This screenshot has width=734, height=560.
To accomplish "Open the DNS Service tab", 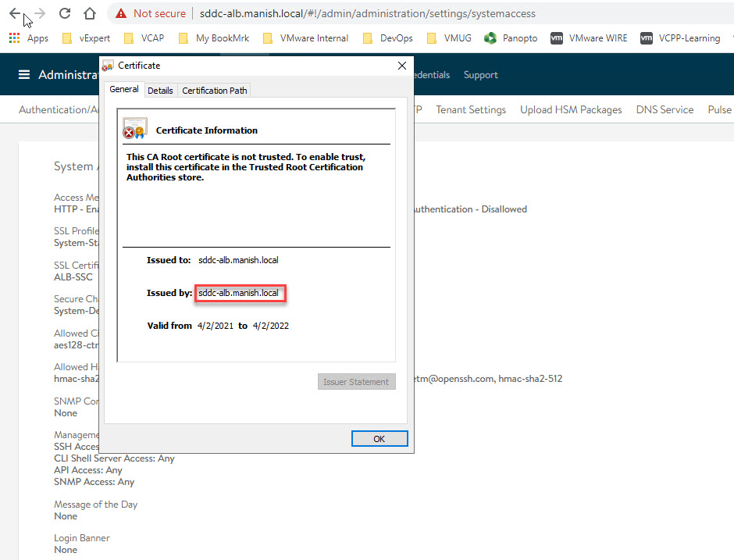I will (x=665, y=109).
